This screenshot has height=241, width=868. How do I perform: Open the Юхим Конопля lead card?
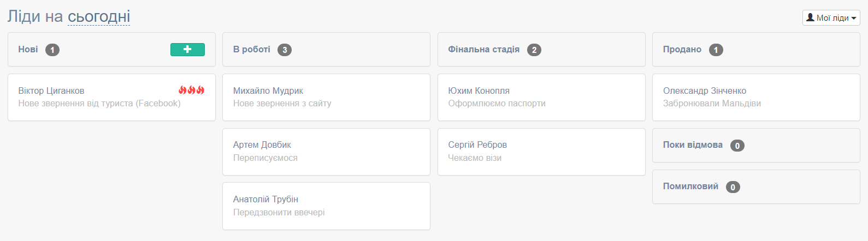tap(541, 97)
